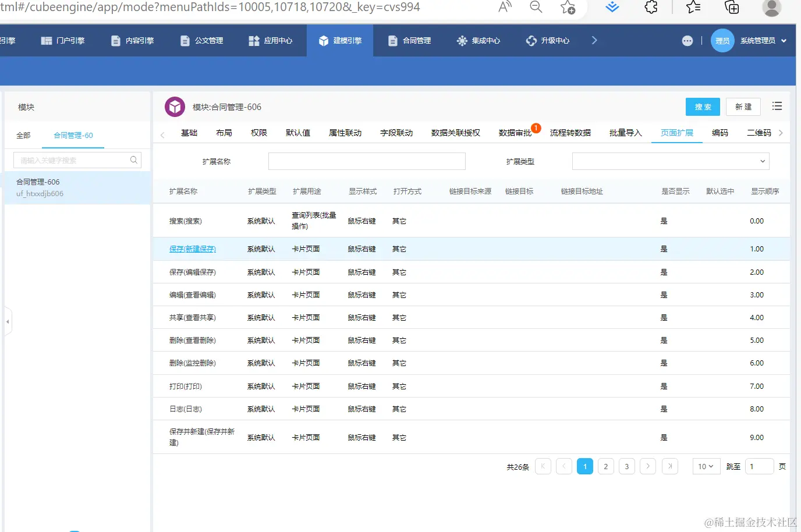This screenshot has height=532, width=801.
Task: Click the 理员 user avatar
Action: click(722, 41)
